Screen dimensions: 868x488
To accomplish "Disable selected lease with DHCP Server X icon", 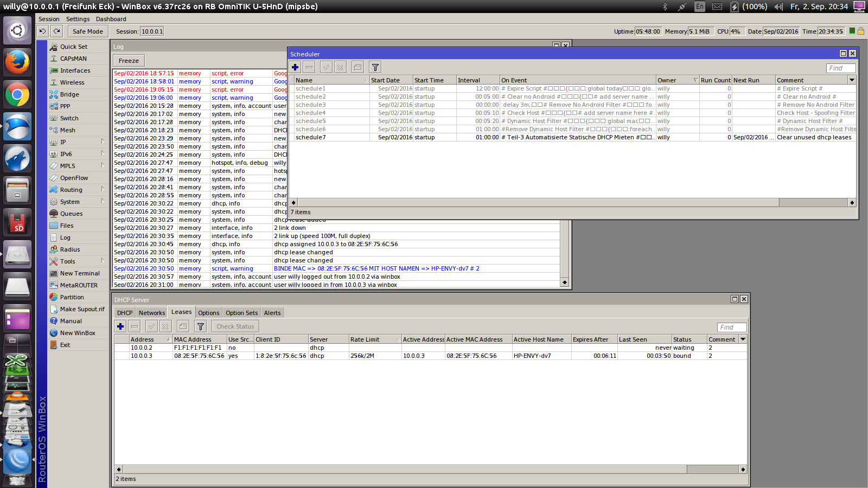I will (165, 326).
